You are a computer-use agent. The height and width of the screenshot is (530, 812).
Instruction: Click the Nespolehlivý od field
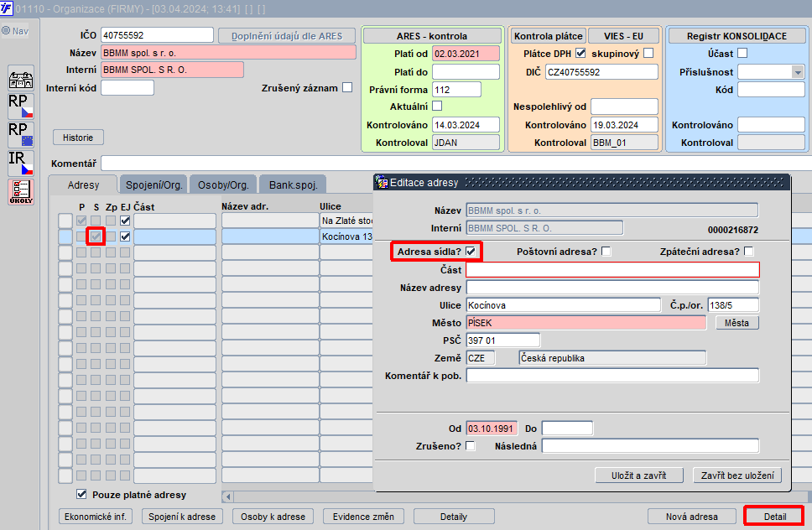(x=625, y=107)
